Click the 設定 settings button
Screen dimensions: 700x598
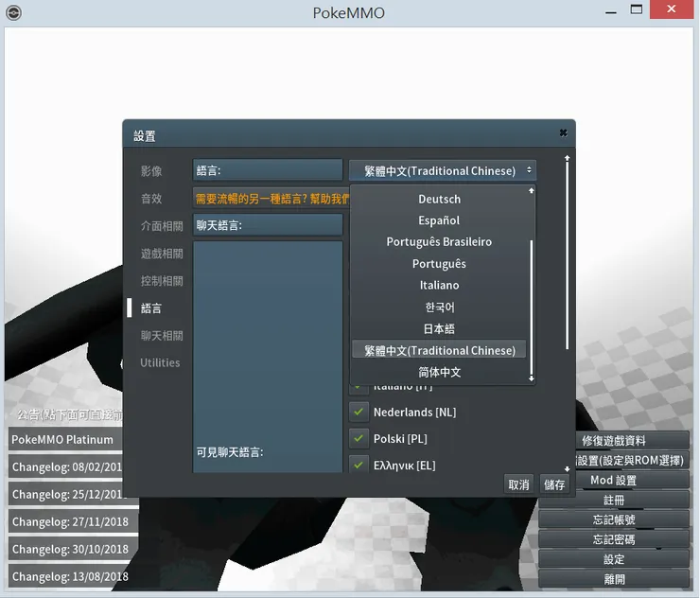click(x=614, y=559)
